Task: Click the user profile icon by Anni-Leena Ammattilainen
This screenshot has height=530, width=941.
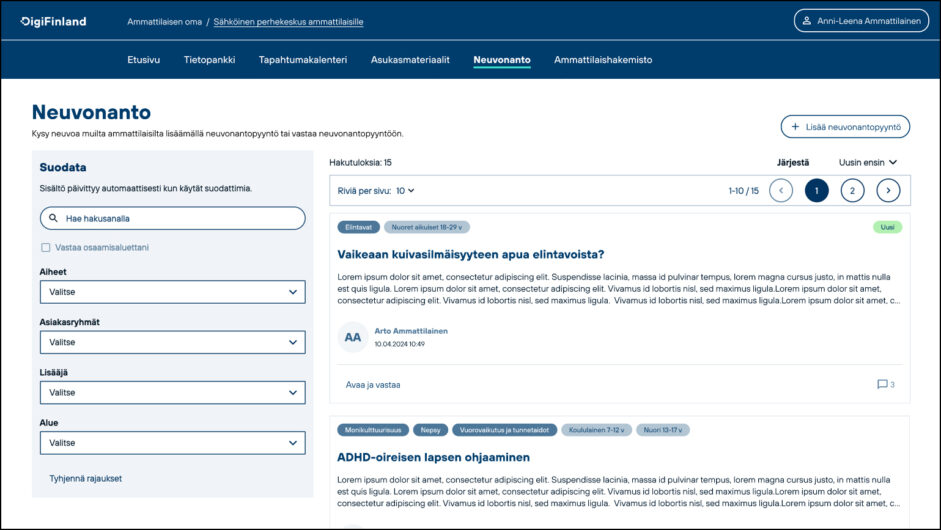Action: [807, 21]
